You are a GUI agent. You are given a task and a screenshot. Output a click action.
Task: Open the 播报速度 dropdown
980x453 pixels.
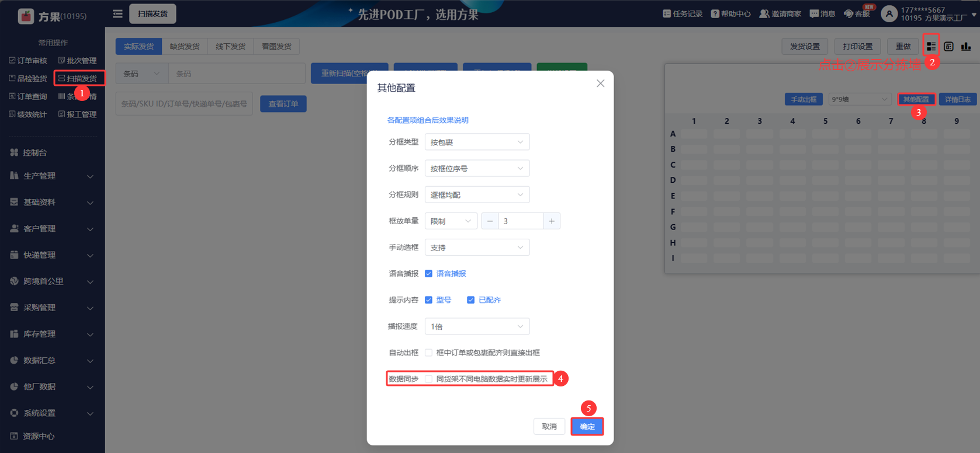pyautogui.click(x=477, y=326)
